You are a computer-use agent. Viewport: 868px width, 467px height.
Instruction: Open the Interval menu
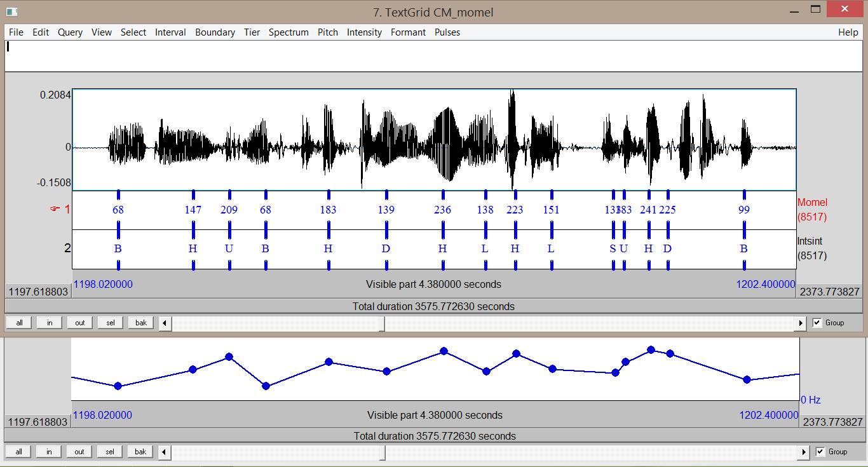tap(170, 32)
